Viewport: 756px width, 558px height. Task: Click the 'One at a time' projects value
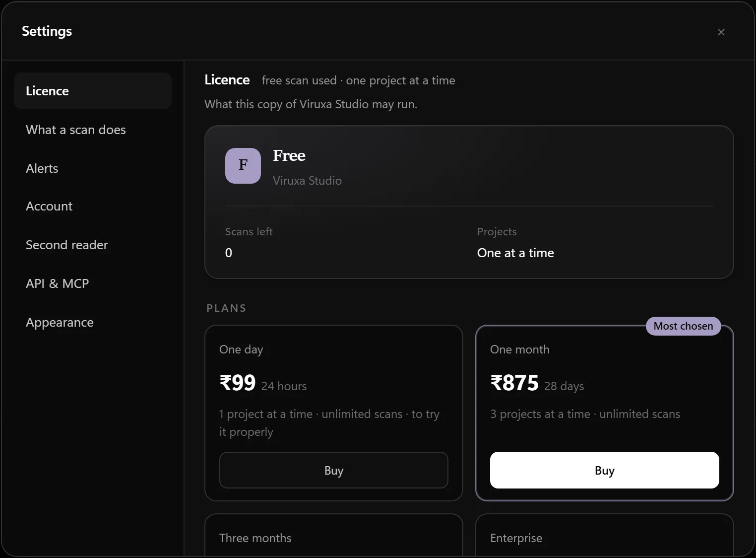(x=515, y=253)
